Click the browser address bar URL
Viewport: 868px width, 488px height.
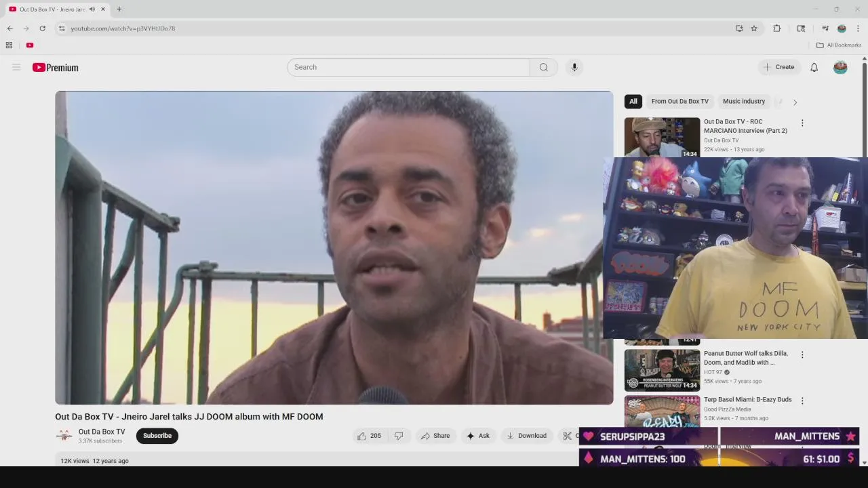(123, 28)
